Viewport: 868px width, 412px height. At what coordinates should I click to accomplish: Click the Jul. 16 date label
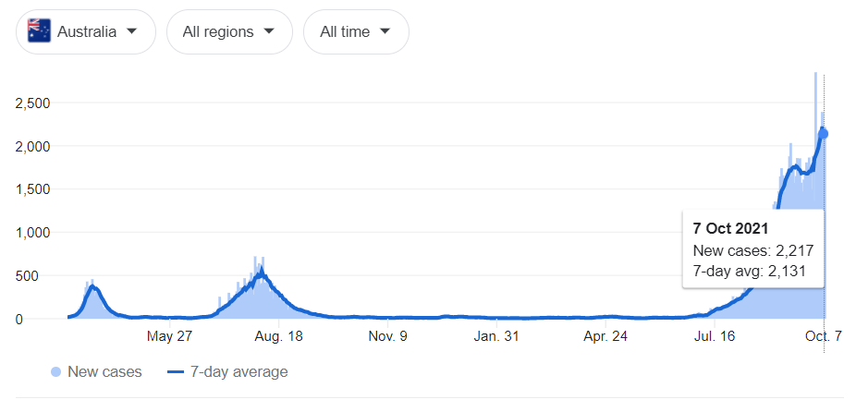point(714,336)
